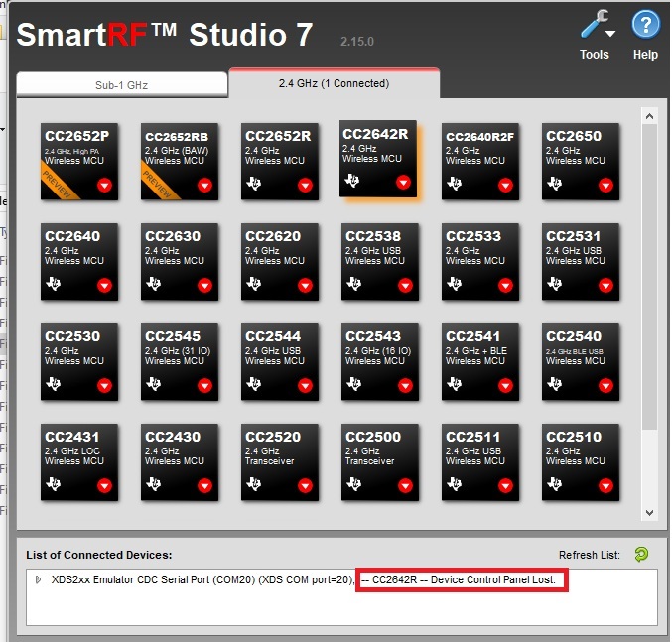Image resolution: width=672 pixels, height=642 pixels.
Task: Open the CC2540 red dropdown arrow
Action: (x=606, y=385)
